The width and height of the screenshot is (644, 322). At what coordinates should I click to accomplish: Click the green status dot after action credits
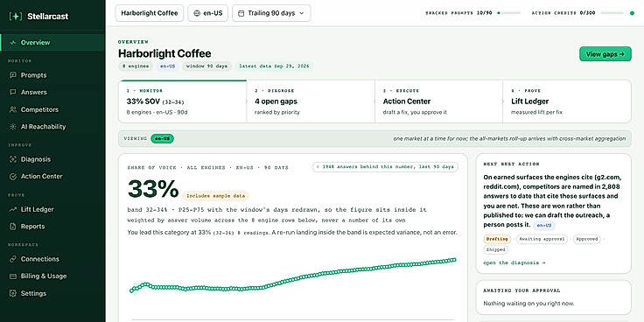point(632,13)
